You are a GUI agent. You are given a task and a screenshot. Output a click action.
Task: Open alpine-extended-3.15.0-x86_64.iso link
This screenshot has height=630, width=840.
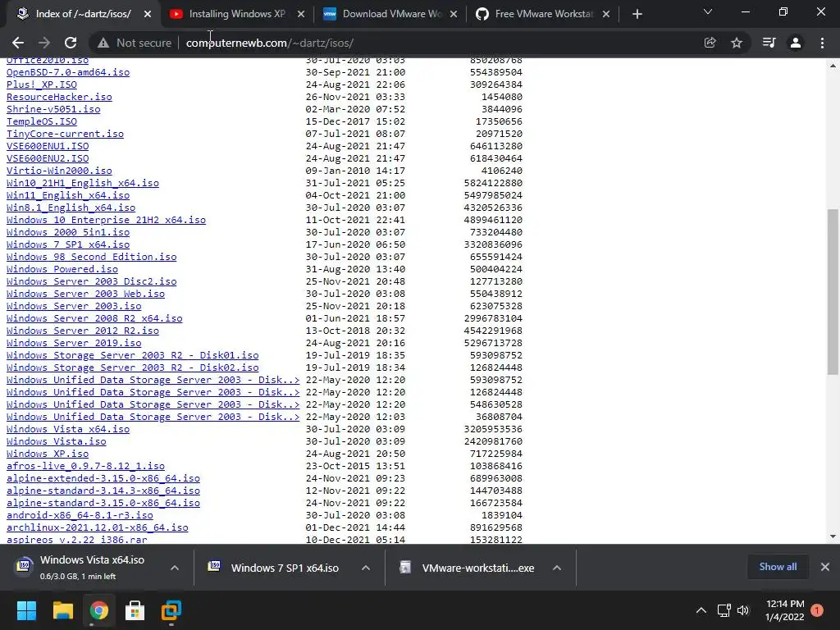pyautogui.click(x=103, y=478)
